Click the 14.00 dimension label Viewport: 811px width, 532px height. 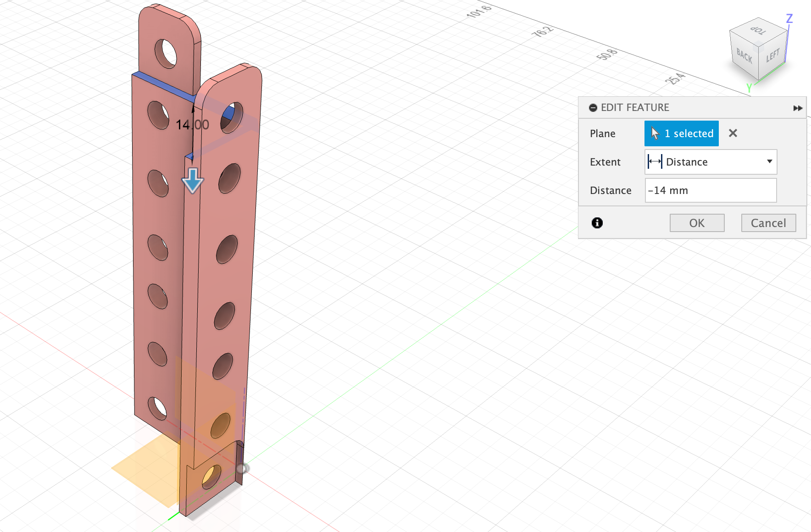coord(192,125)
